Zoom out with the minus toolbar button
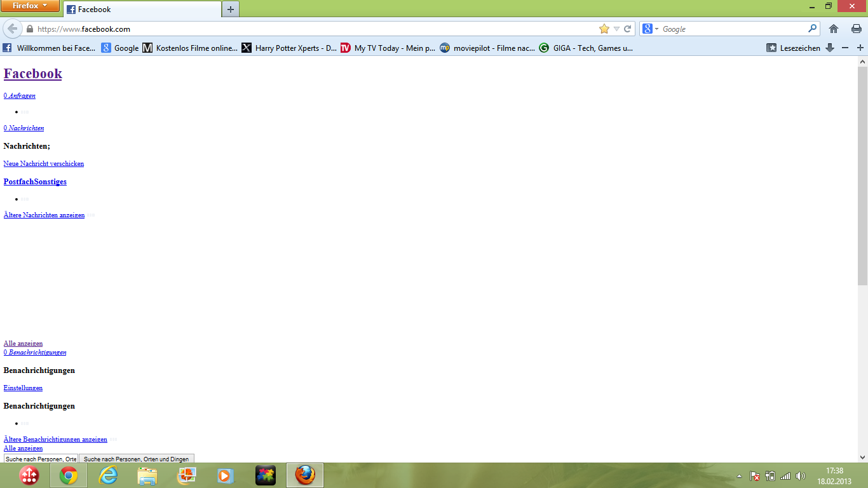Image resolution: width=868 pixels, height=488 pixels. coord(845,48)
